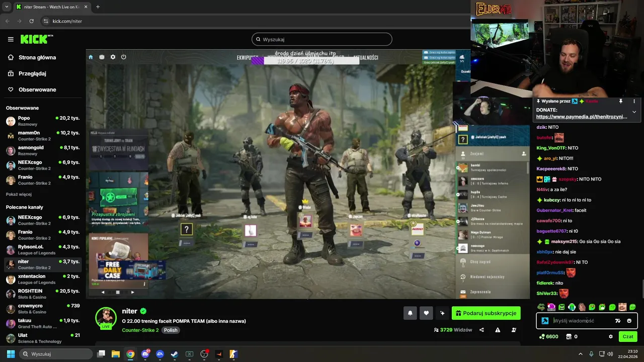
Task: Open the paymedia donate link
Action: click(582, 117)
